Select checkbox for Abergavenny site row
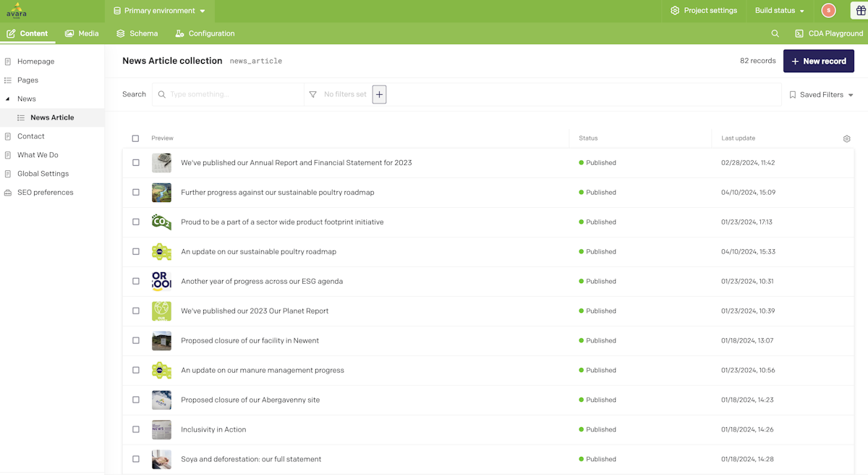 [x=135, y=400]
